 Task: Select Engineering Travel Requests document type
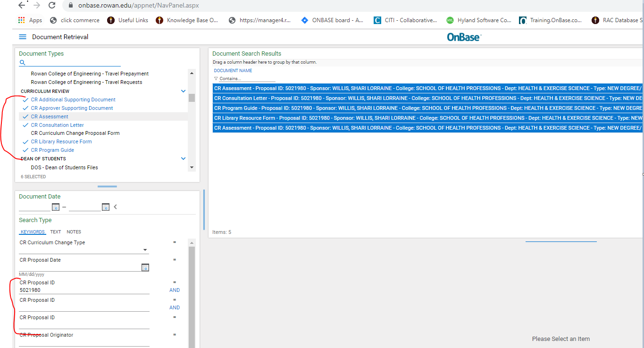(x=86, y=82)
